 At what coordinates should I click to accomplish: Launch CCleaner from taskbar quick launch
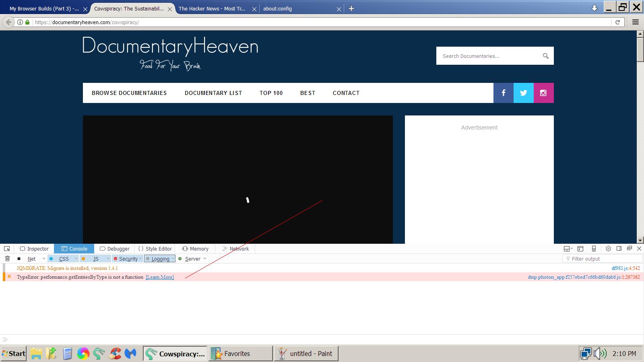click(x=115, y=354)
